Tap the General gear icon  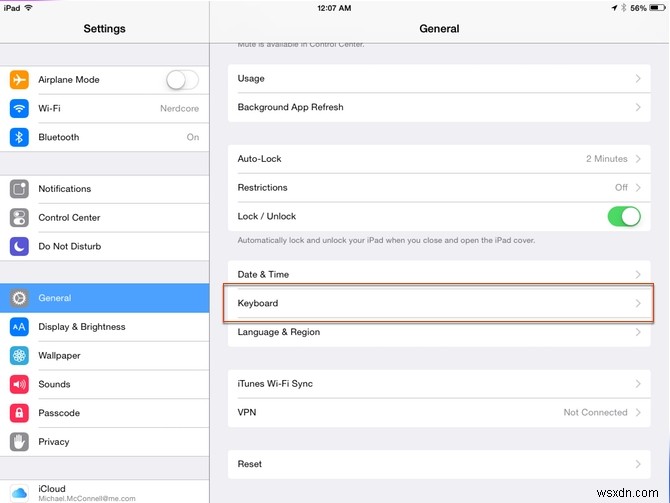pos(19,298)
